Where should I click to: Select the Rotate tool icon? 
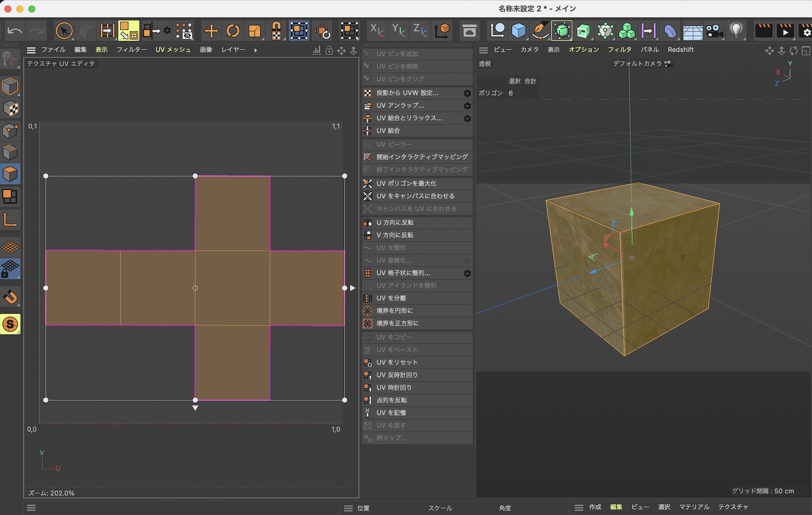[233, 31]
